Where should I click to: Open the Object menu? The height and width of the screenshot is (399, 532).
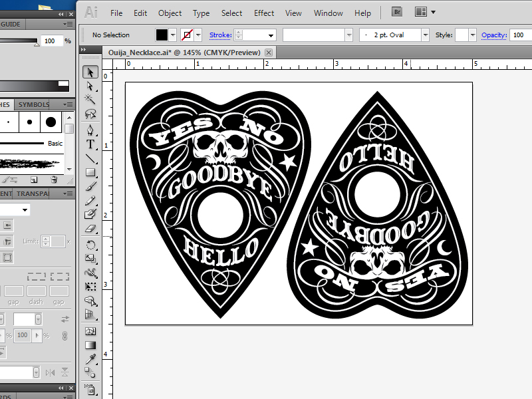pyautogui.click(x=170, y=13)
